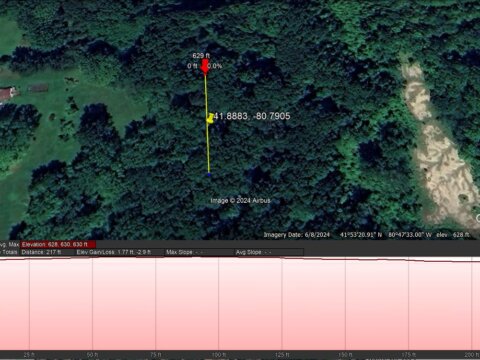This screenshot has width=480, height=360.
Task: Click the red arrow elevation marker
Action: tap(205, 67)
